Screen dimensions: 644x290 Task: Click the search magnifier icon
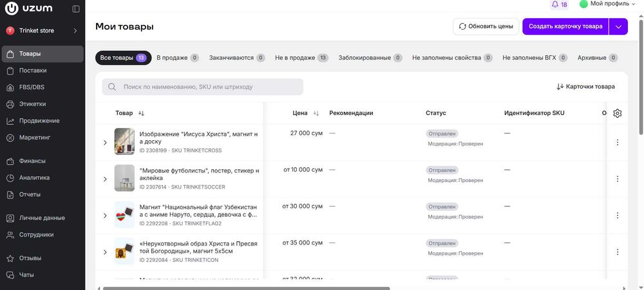pyautogui.click(x=111, y=87)
